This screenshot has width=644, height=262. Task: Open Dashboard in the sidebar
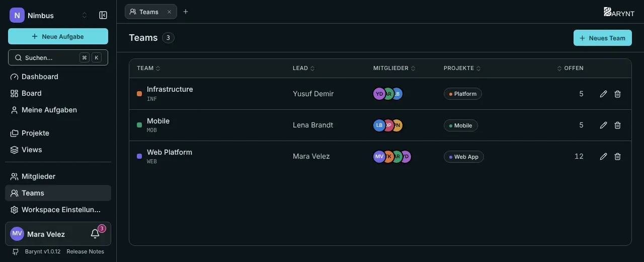(58, 77)
